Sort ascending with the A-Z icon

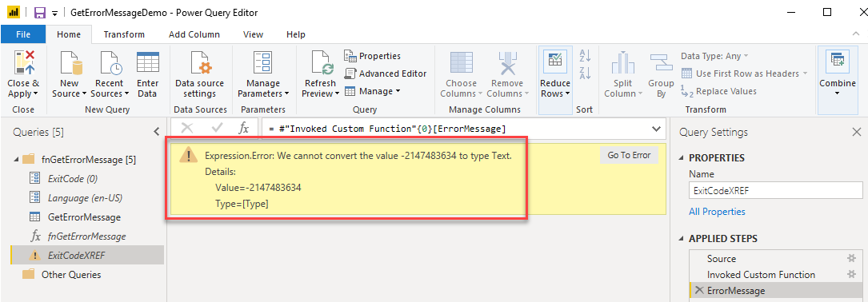coord(585,55)
